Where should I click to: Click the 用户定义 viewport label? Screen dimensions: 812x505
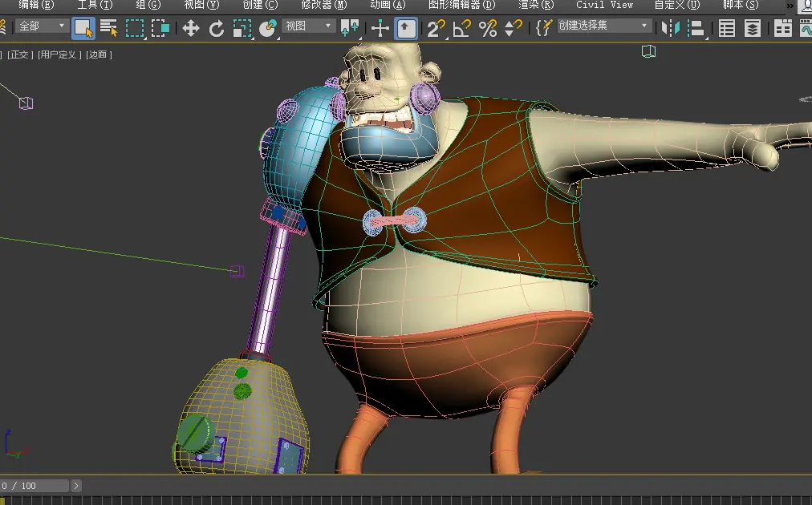click(x=59, y=55)
